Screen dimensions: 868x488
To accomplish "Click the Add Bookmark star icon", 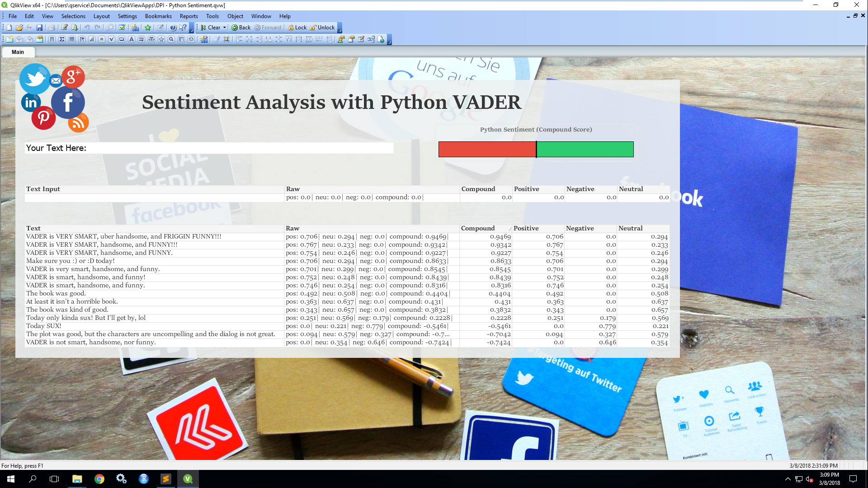I will 148,28.
